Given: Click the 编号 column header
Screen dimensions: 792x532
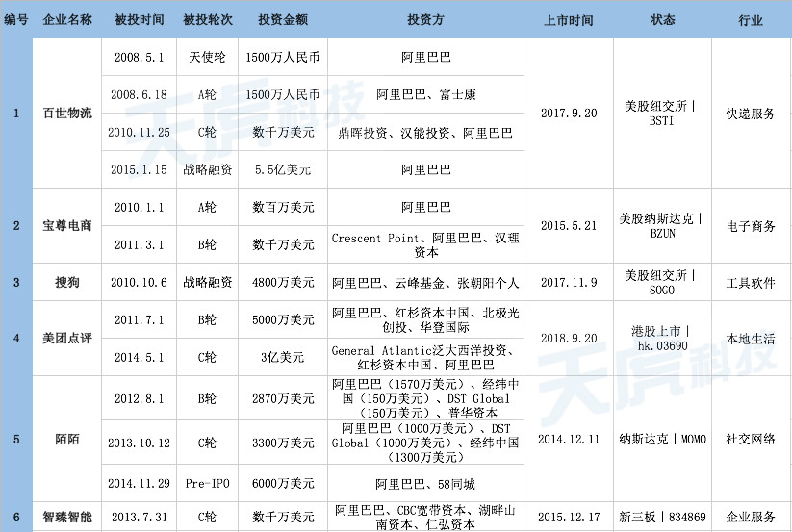Looking at the screenshot, I should click(16, 19).
